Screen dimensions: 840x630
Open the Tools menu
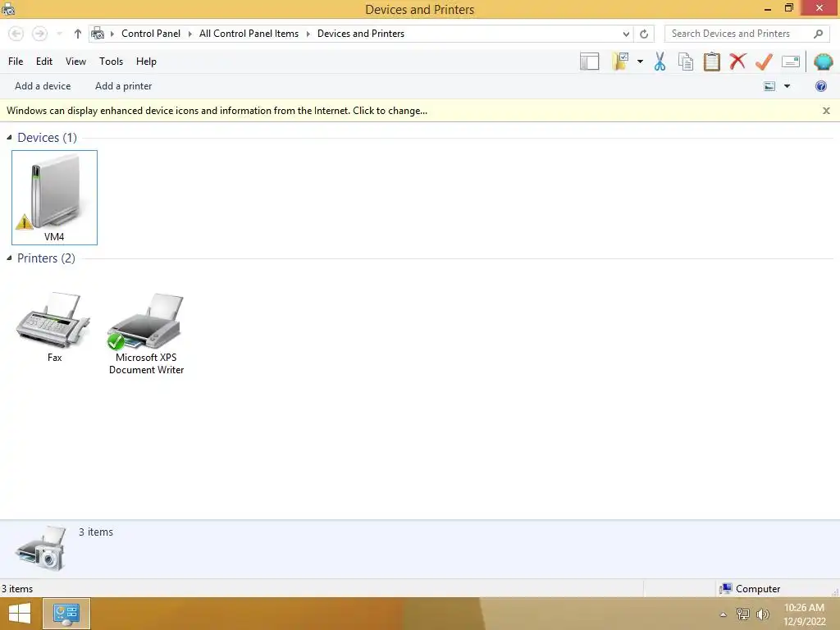tap(111, 62)
